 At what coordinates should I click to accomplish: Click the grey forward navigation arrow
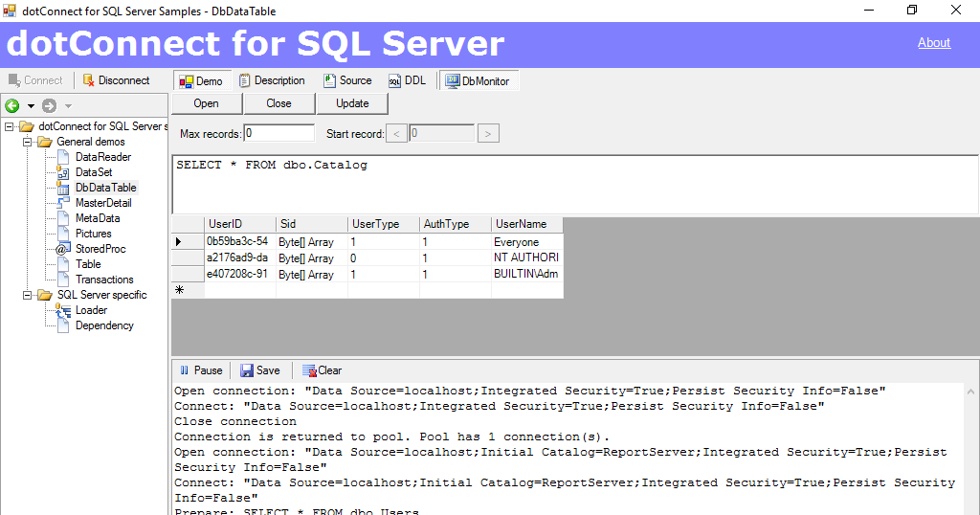coord(50,105)
